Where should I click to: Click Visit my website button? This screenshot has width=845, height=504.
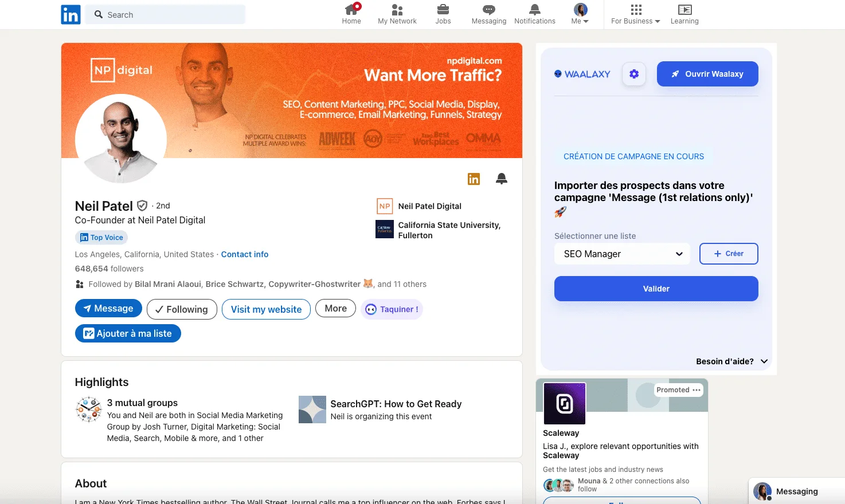[266, 309]
